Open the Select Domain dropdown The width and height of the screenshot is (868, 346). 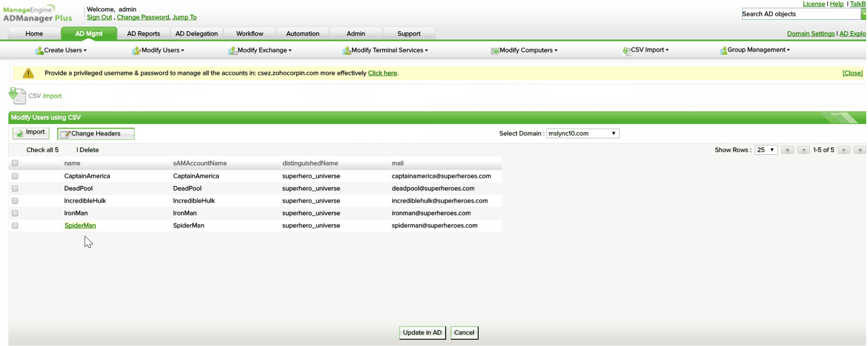pyautogui.click(x=583, y=134)
